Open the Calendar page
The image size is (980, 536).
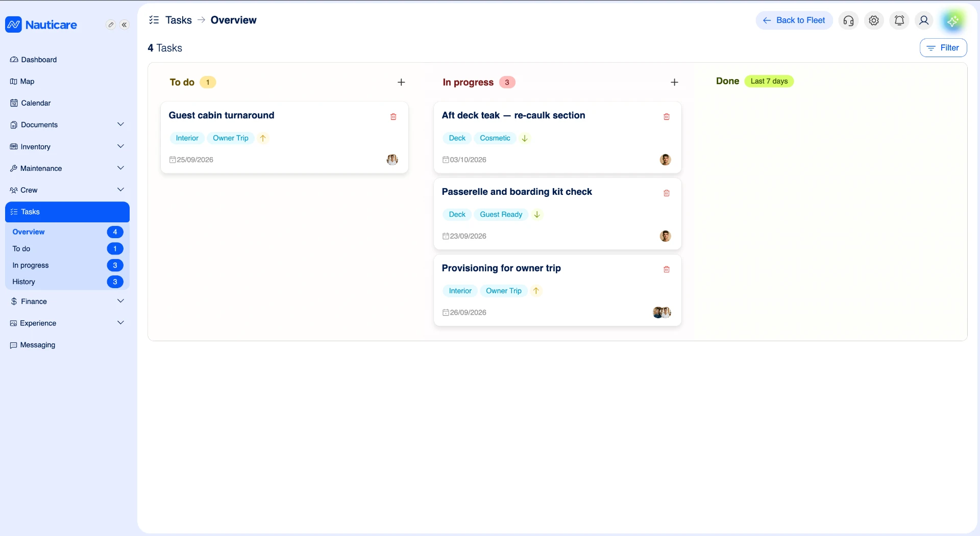coord(67,103)
